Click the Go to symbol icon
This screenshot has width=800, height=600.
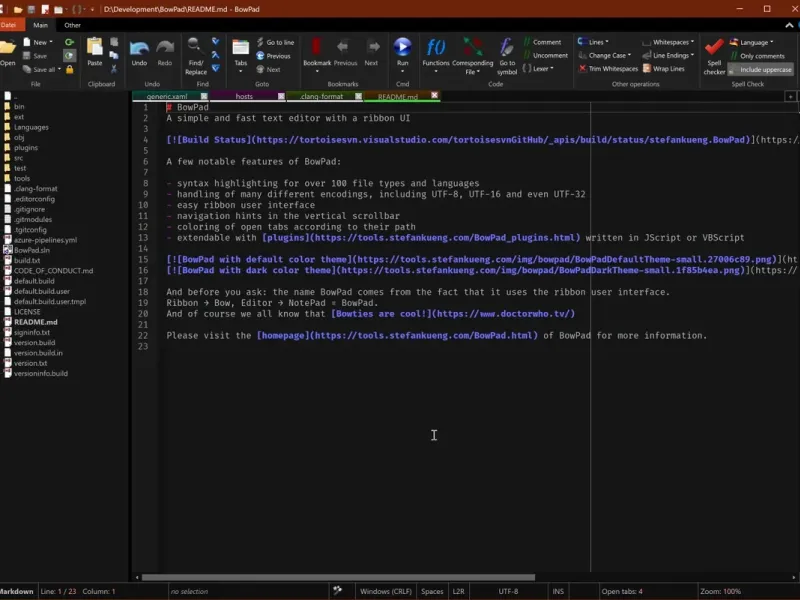click(507, 48)
